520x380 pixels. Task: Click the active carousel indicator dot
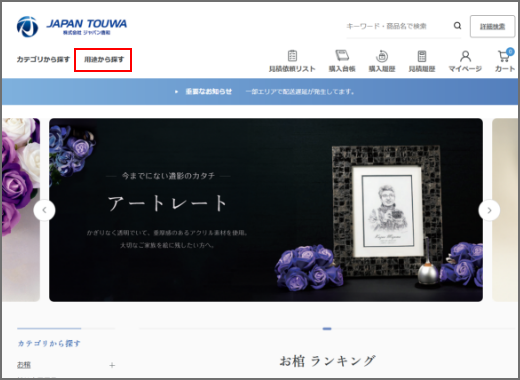coord(327,329)
